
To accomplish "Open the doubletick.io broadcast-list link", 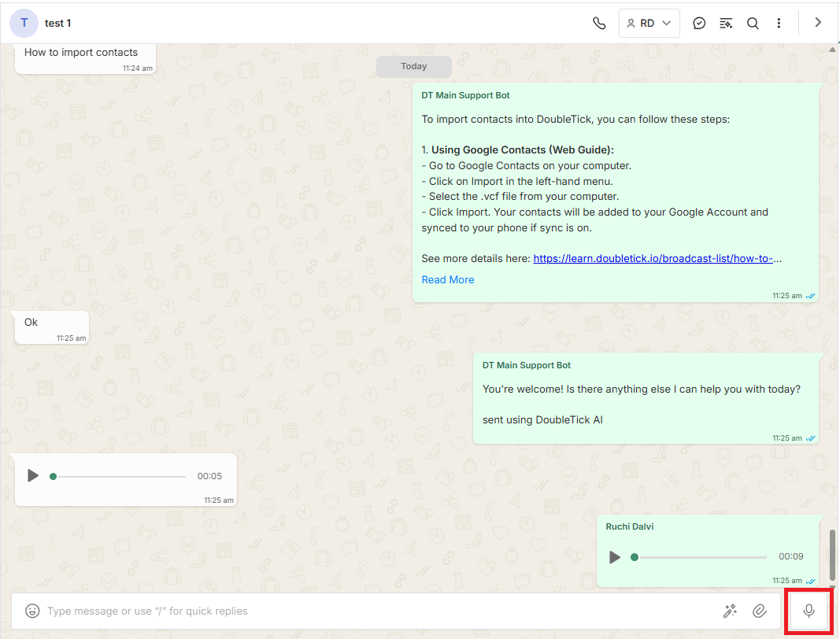I will coord(657,258).
